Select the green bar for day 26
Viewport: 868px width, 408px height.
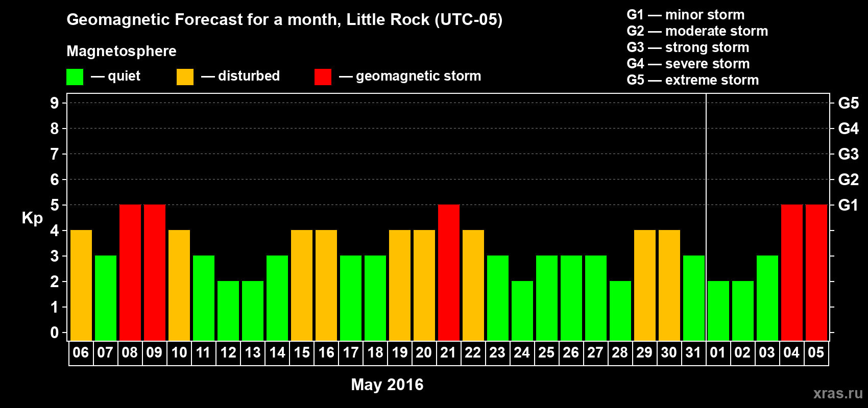(x=571, y=298)
